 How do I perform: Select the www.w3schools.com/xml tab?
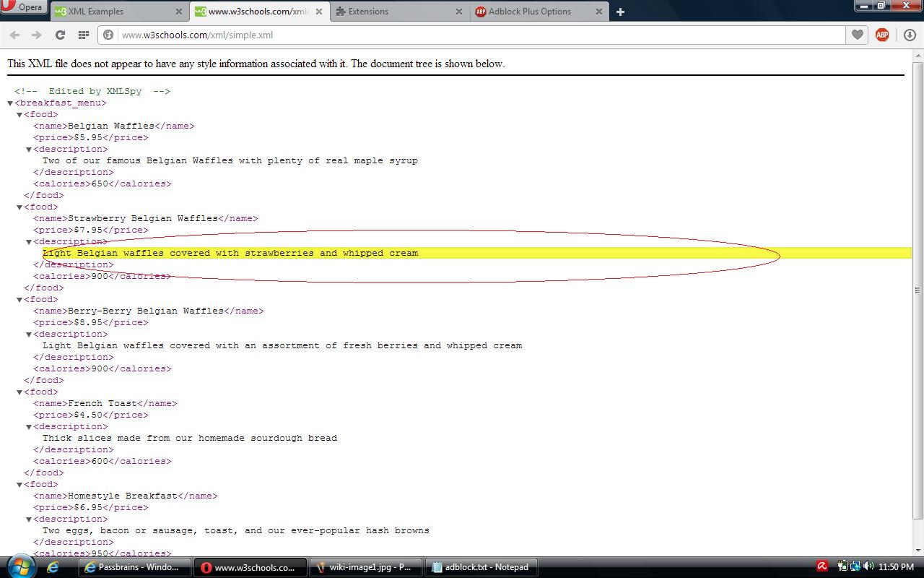coord(259,12)
